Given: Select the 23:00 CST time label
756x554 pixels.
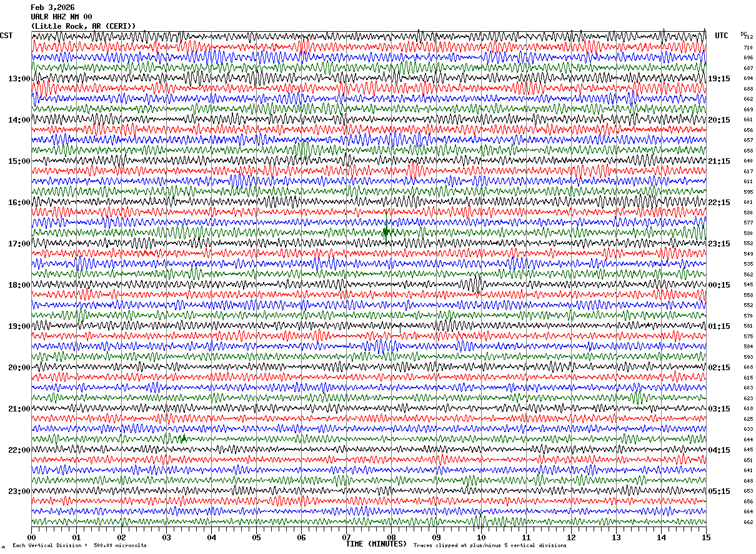Looking at the screenshot, I should tap(19, 491).
